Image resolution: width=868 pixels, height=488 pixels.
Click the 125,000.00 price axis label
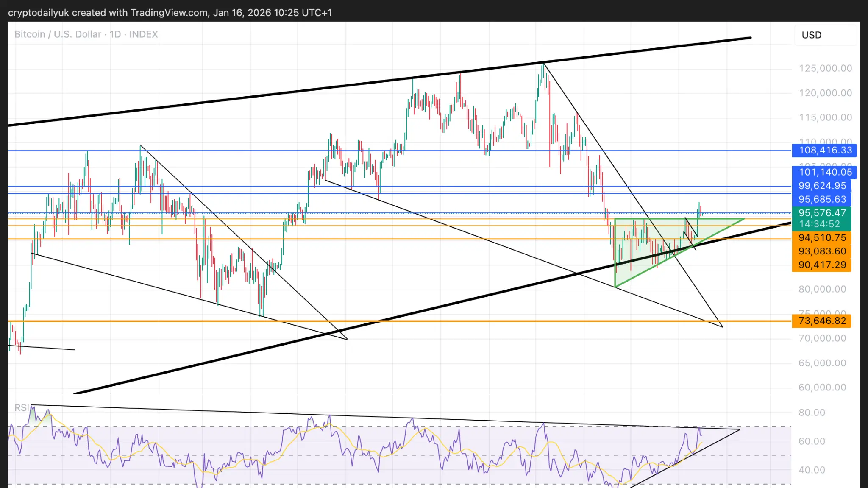pyautogui.click(x=825, y=68)
